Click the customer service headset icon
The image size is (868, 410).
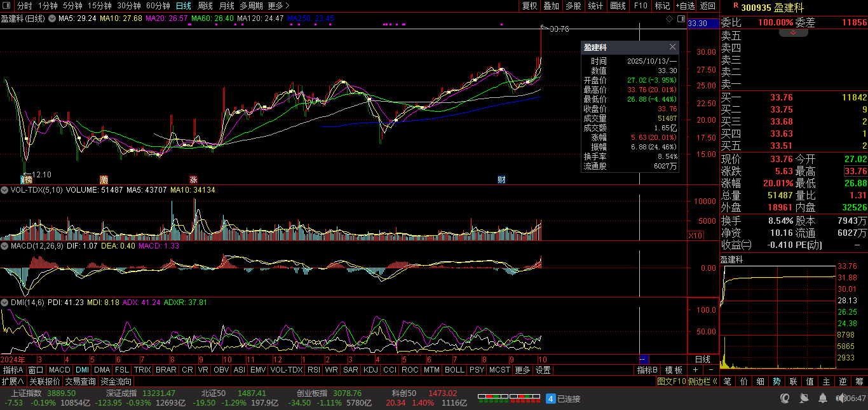click(x=786, y=399)
